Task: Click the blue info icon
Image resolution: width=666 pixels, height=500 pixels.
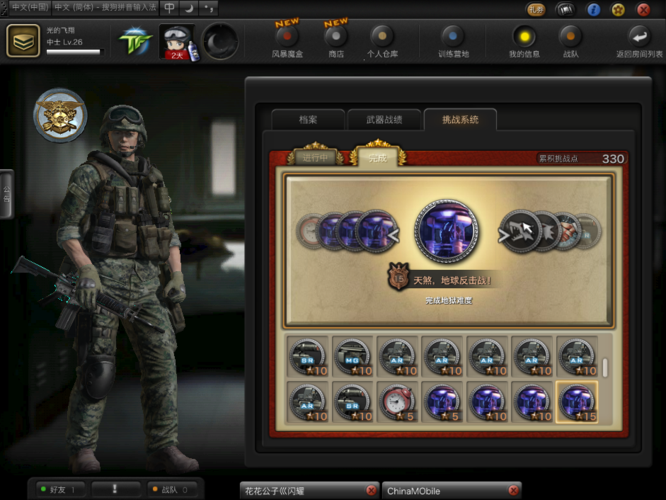Action: coord(593,9)
